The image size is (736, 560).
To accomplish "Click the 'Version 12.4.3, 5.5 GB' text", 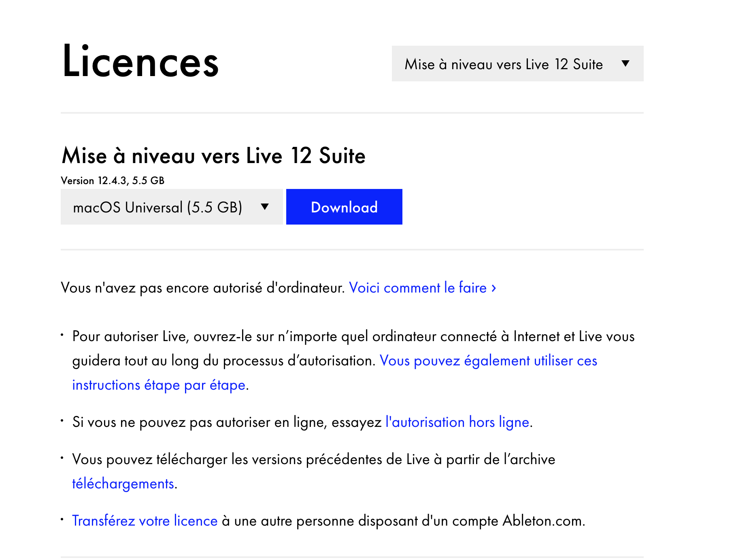I will click(113, 180).
